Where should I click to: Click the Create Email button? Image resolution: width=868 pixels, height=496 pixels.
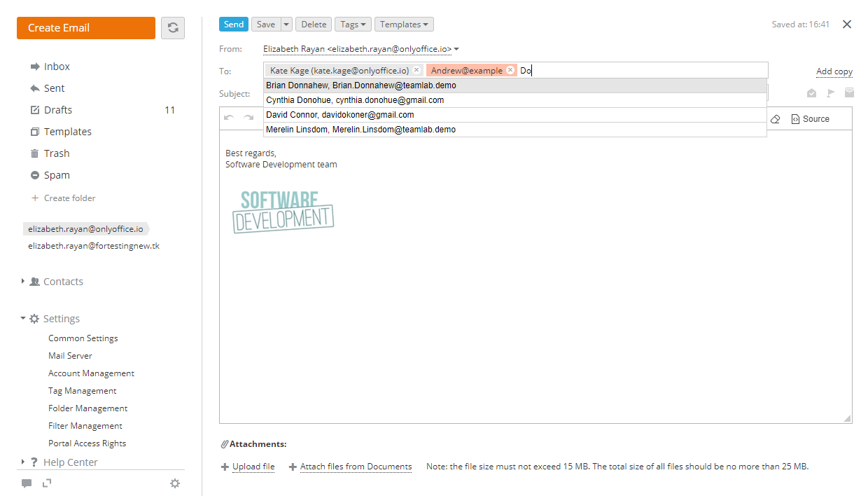[x=86, y=28]
